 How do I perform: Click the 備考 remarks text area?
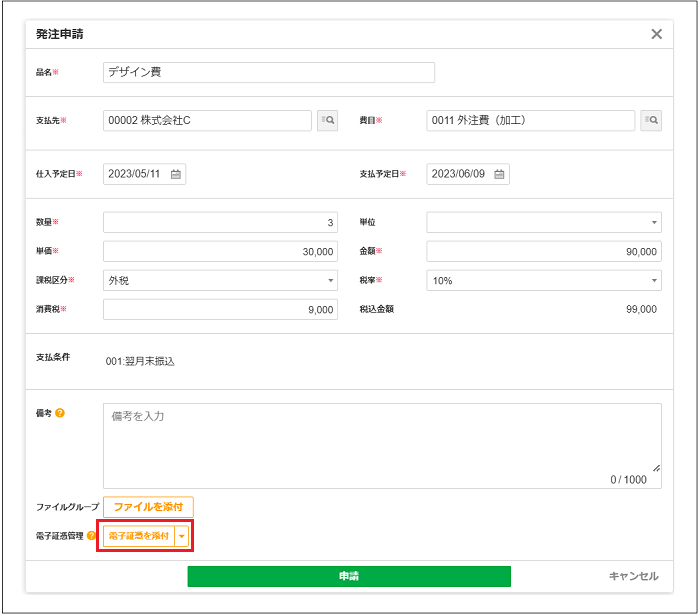[x=381, y=445]
